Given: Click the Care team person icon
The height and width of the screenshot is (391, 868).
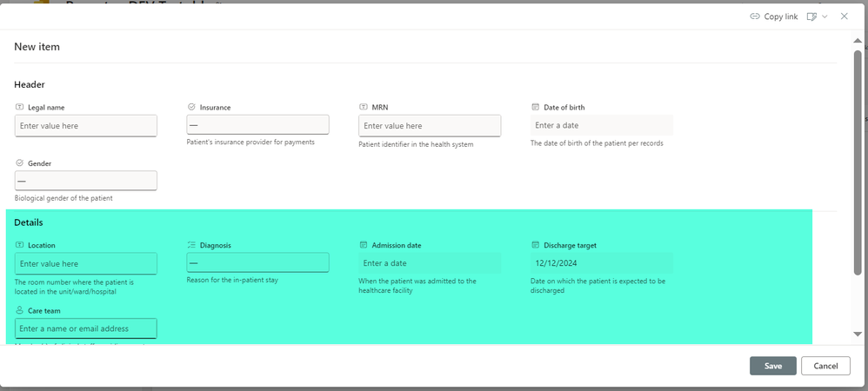Looking at the screenshot, I should [19, 310].
